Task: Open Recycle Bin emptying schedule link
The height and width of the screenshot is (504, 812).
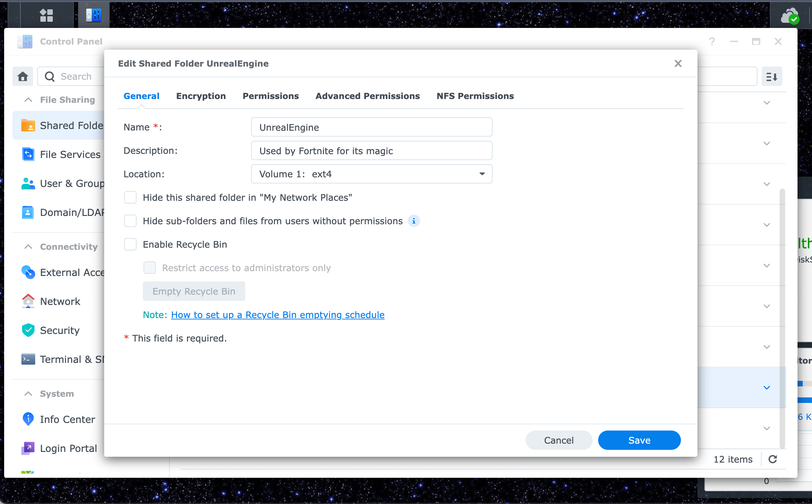Action: pyautogui.click(x=278, y=315)
